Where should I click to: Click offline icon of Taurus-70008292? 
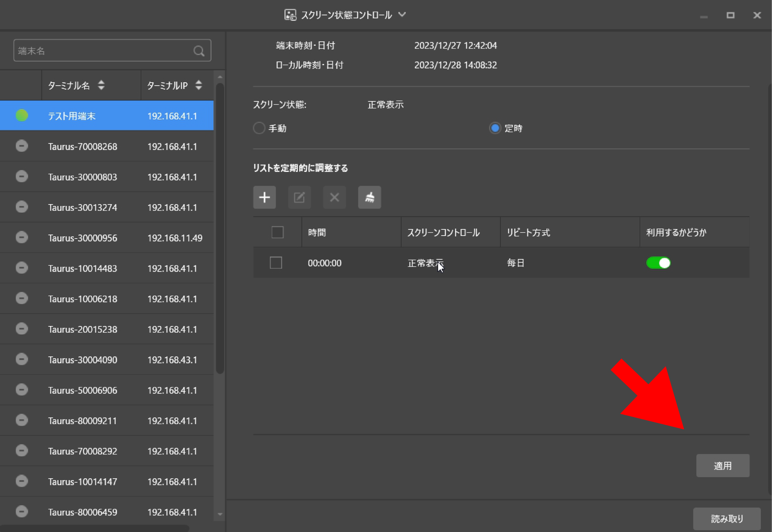(x=22, y=451)
